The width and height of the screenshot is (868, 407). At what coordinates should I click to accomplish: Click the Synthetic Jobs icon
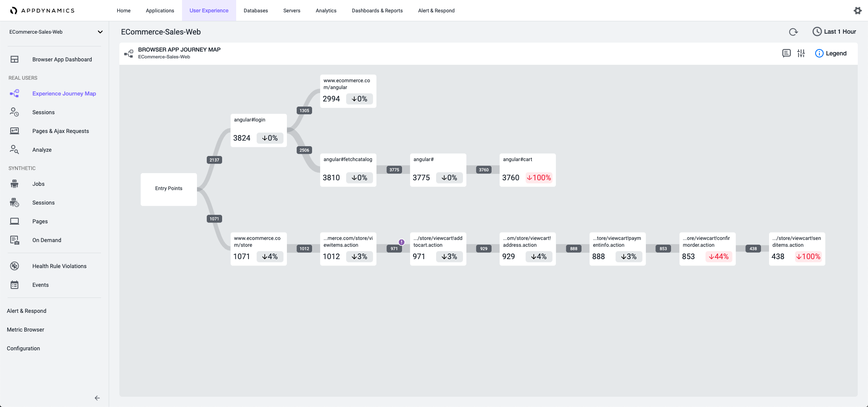point(14,184)
